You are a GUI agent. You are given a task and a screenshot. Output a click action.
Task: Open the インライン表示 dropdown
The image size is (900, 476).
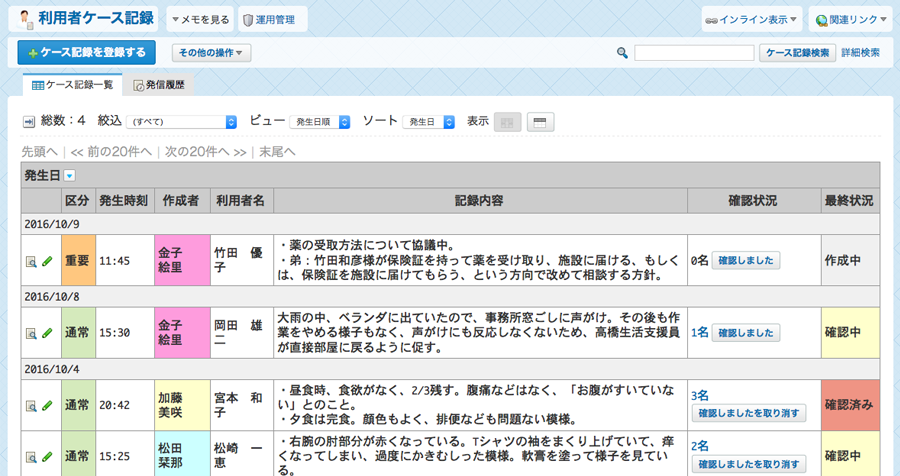[x=751, y=20]
